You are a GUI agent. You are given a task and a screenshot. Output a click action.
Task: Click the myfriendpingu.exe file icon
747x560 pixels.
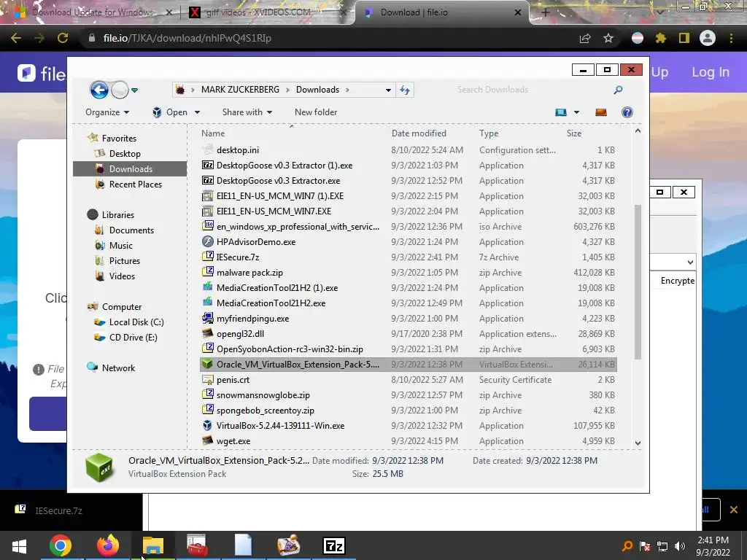pos(208,318)
